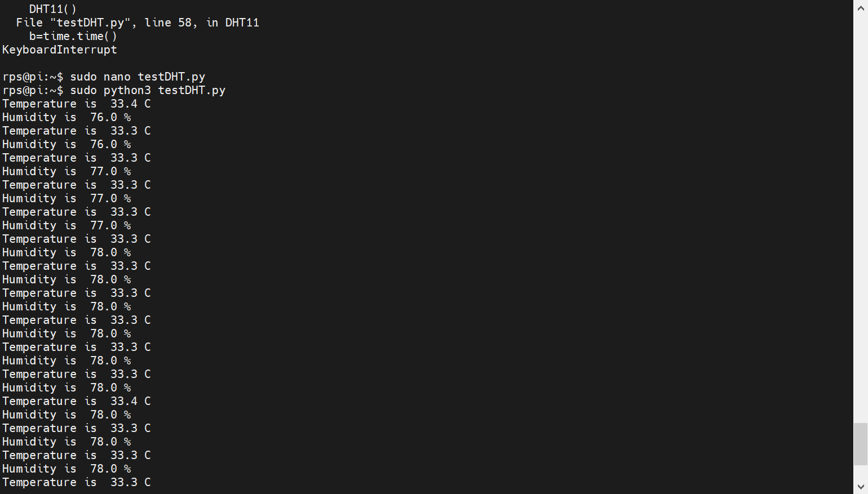The height and width of the screenshot is (494, 868).
Task: Click the first "Humidity is 77.0 %" reading
Action: (67, 171)
